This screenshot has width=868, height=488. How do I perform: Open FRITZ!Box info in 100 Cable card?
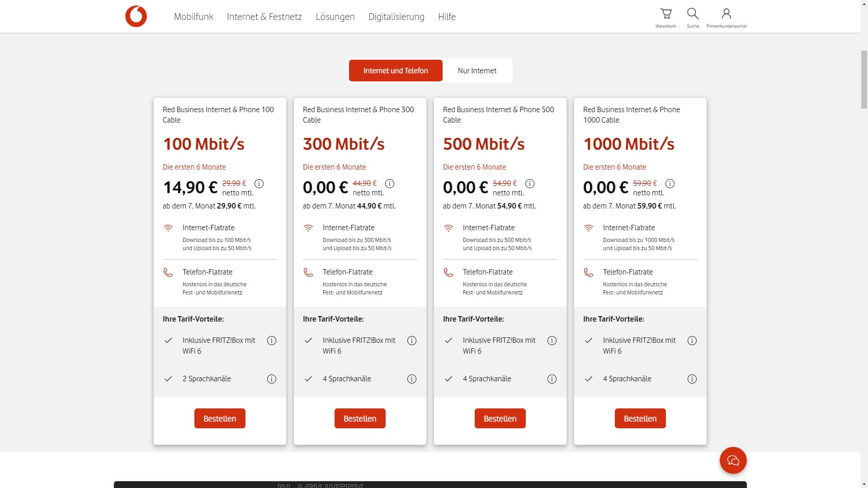[272, 341]
